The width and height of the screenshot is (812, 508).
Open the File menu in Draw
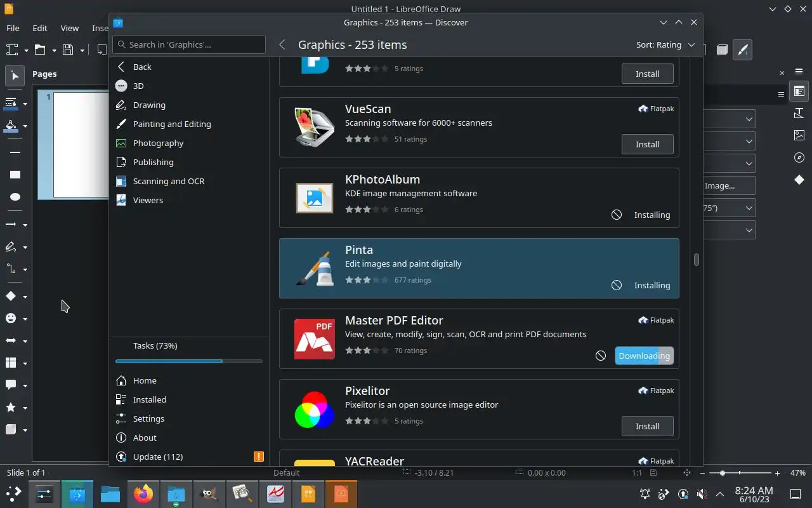tap(13, 28)
